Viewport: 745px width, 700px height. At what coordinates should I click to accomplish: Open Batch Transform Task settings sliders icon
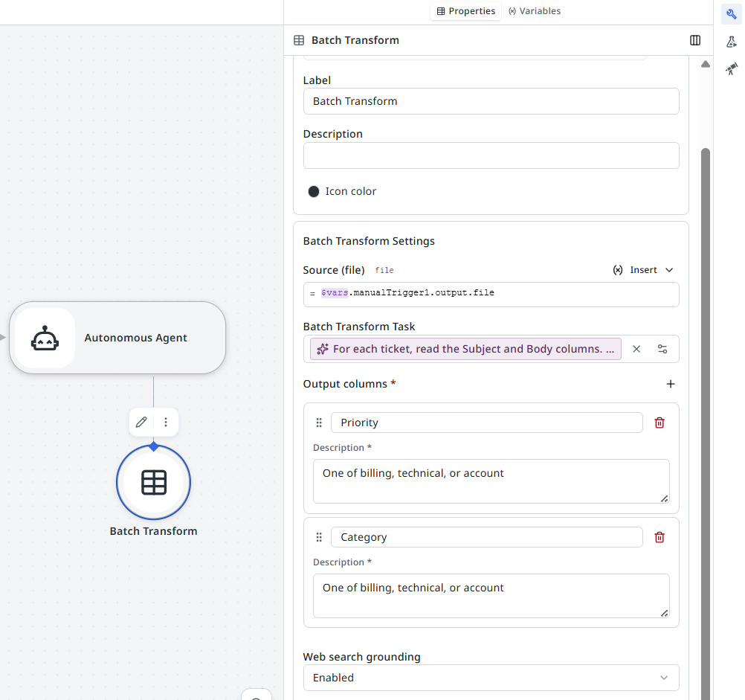[662, 350]
